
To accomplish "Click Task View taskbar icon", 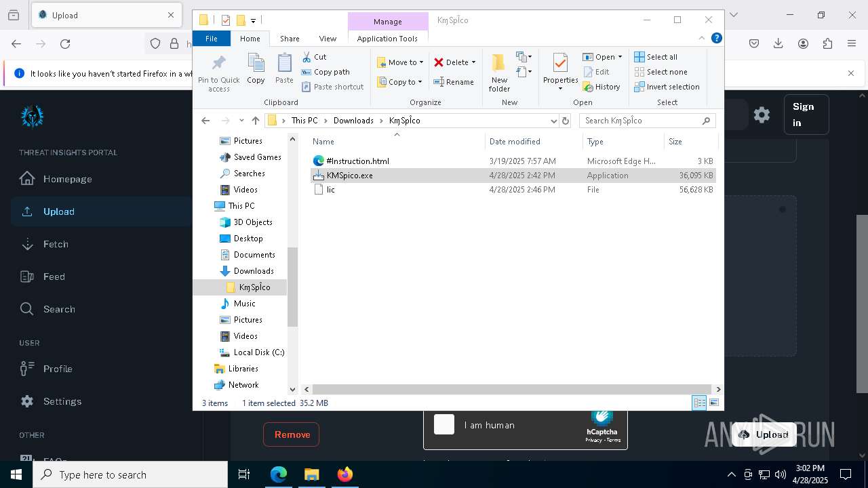I will tap(244, 474).
